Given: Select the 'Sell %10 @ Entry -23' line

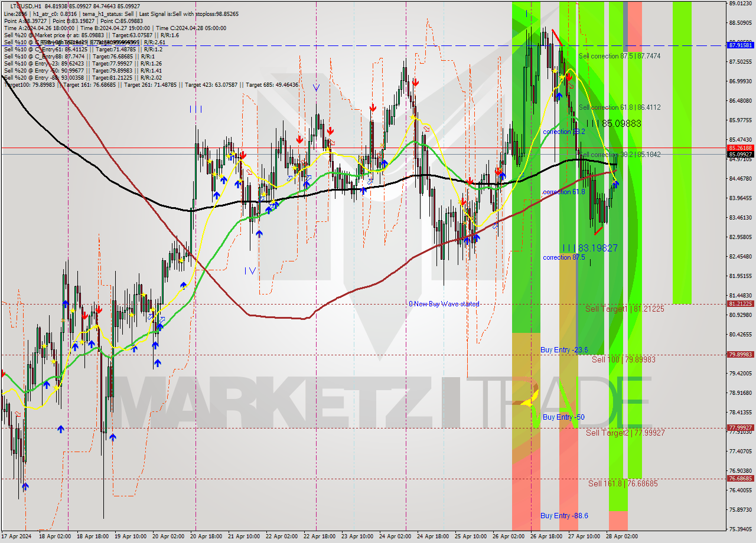Looking at the screenshot, I should click(83, 64).
